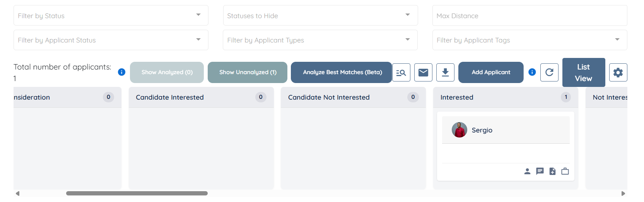Open Sergio's profile person icon
The height and width of the screenshot is (202, 644).
tap(527, 171)
